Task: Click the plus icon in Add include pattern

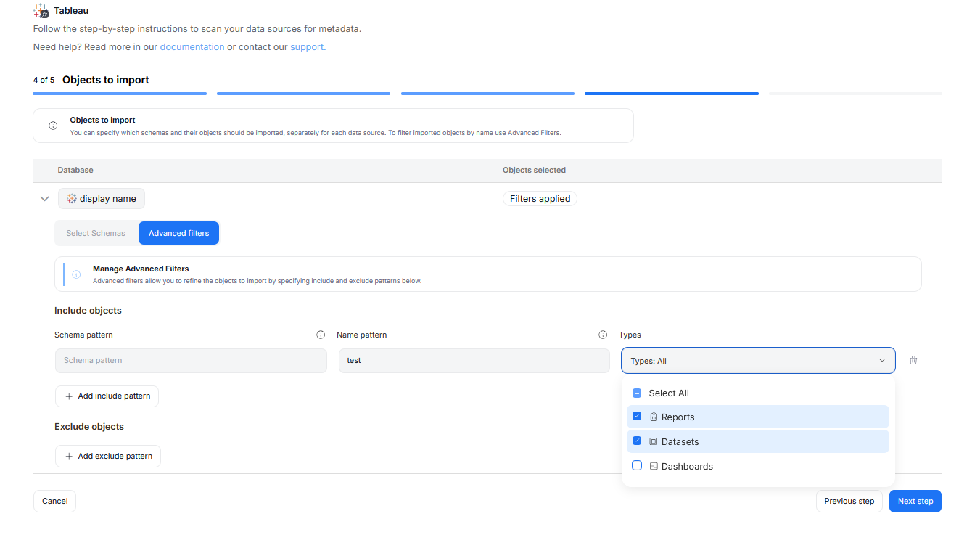Action: (69, 396)
